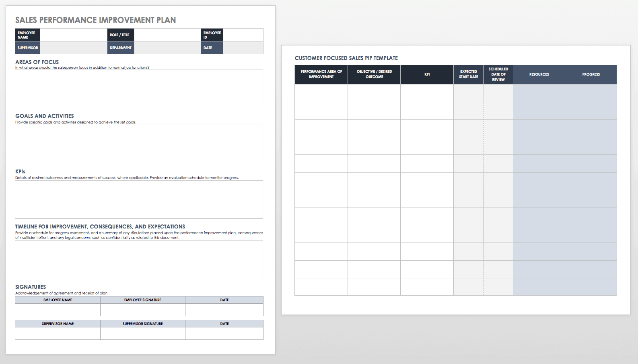Click the Progress column header
The width and height of the screenshot is (638, 364).
[x=591, y=74]
